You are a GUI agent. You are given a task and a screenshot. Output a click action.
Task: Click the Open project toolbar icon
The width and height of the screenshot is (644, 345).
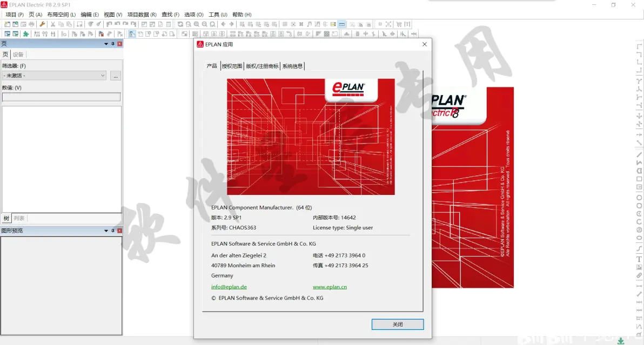pyautogui.click(x=15, y=24)
